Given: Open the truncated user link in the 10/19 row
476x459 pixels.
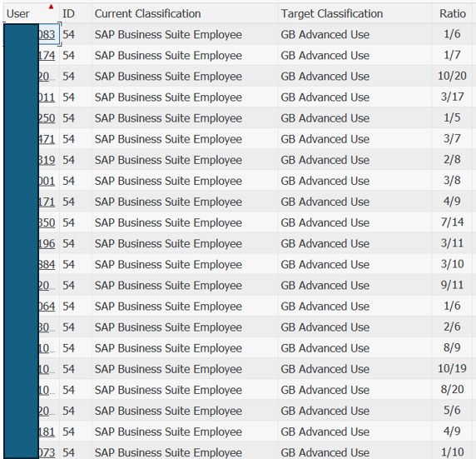Looking at the screenshot, I should 47,369.
